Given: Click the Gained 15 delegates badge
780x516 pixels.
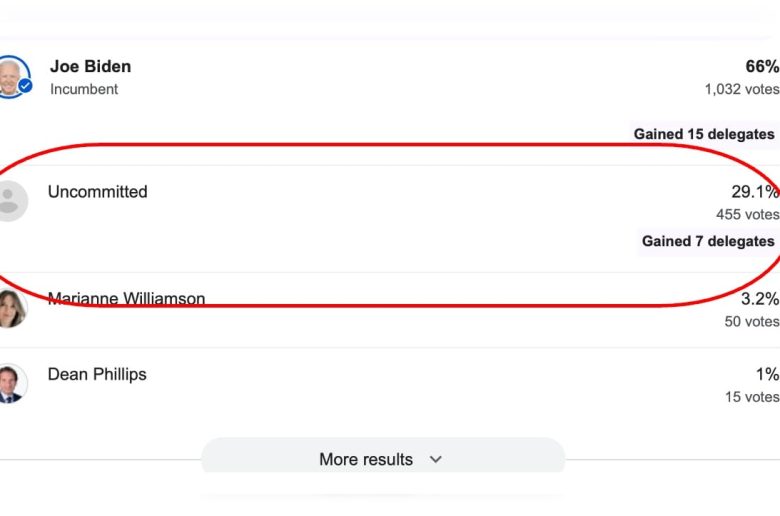Looking at the screenshot, I should (x=704, y=134).
